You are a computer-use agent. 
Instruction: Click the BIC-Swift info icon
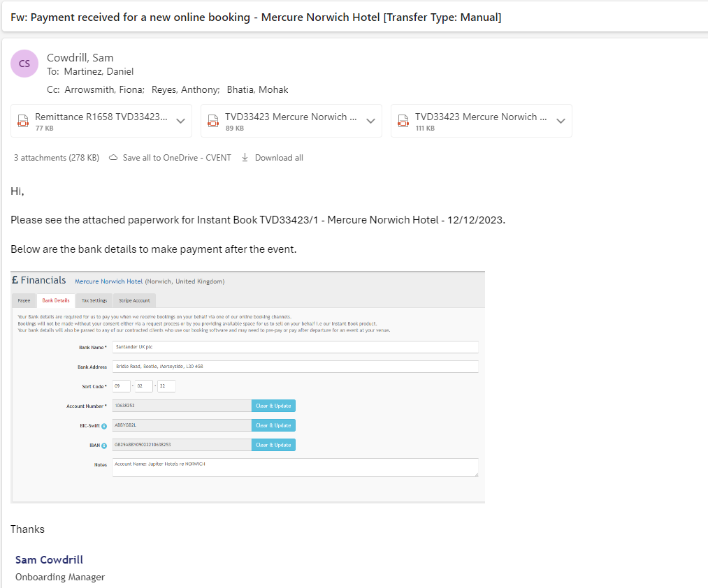pyautogui.click(x=104, y=426)
